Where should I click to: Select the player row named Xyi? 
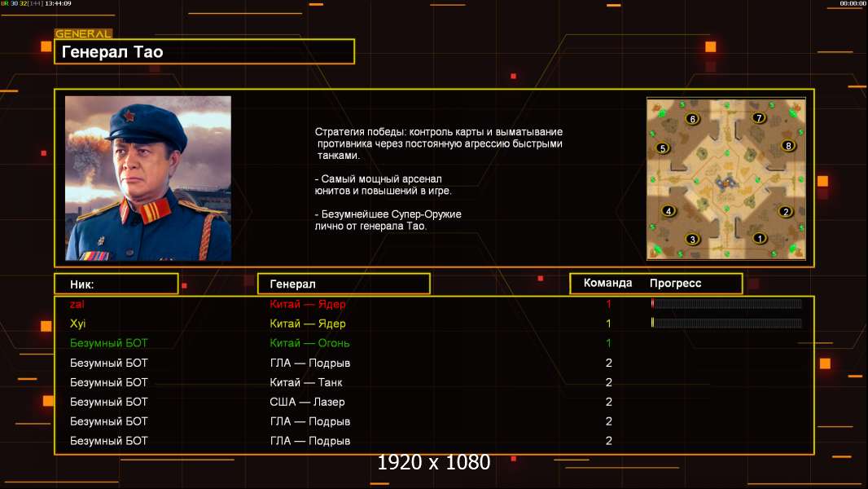(434, 324)
